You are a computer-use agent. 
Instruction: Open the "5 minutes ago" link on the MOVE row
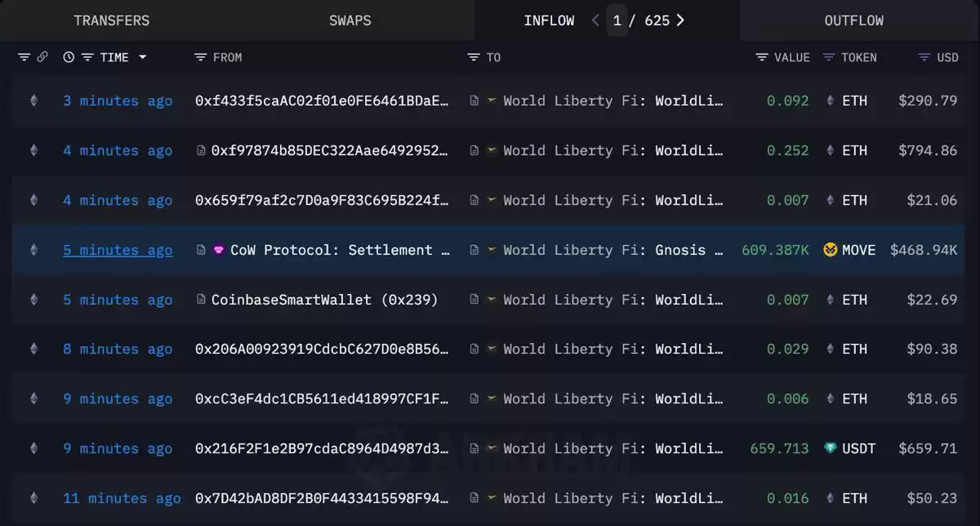click(118, 250)
